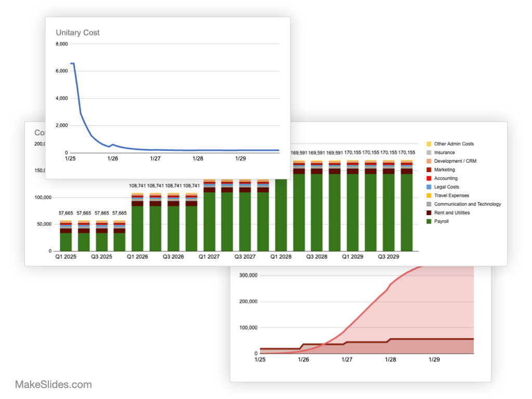Select the Development / CRM legend entry
532x399 pixels.
[455, 161]
